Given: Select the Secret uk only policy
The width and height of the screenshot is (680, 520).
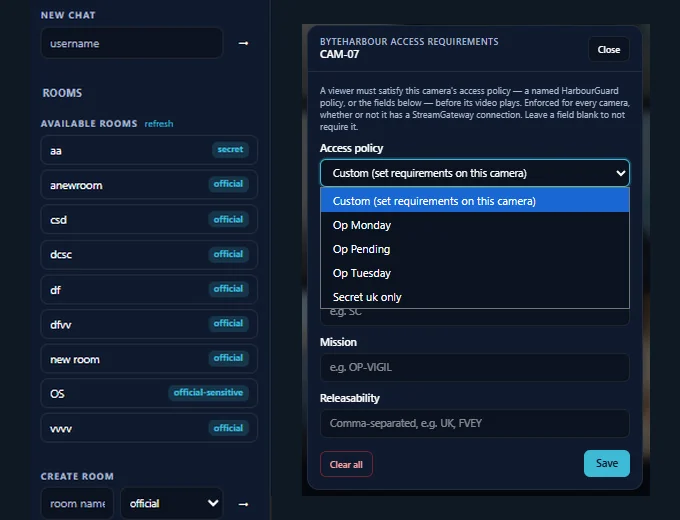Looking at the screenshot, I should [474, 297].
